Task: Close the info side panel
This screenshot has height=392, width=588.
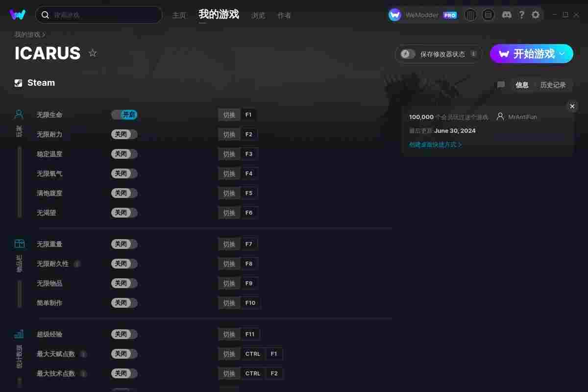Action: coord(572,106)
